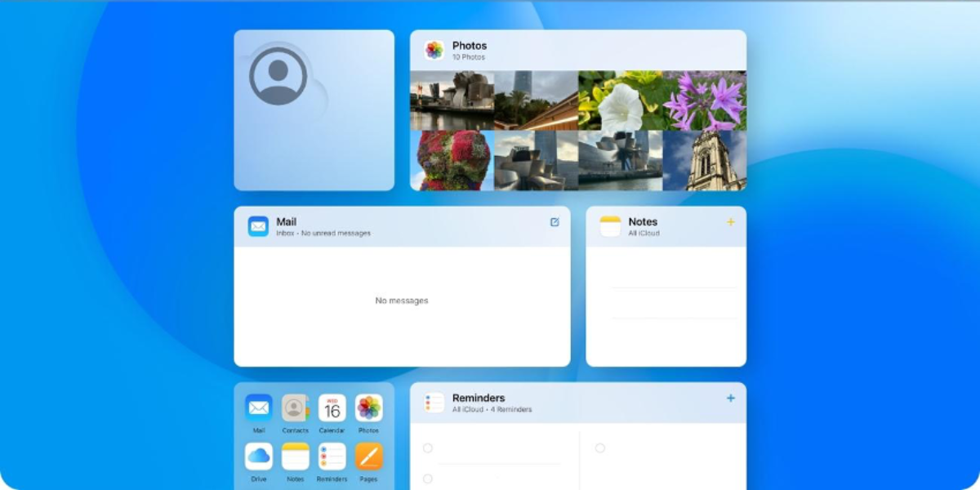Open the white flower photo
The height and width of the screenshot is (490, 980).
click(x=620, y=100)
